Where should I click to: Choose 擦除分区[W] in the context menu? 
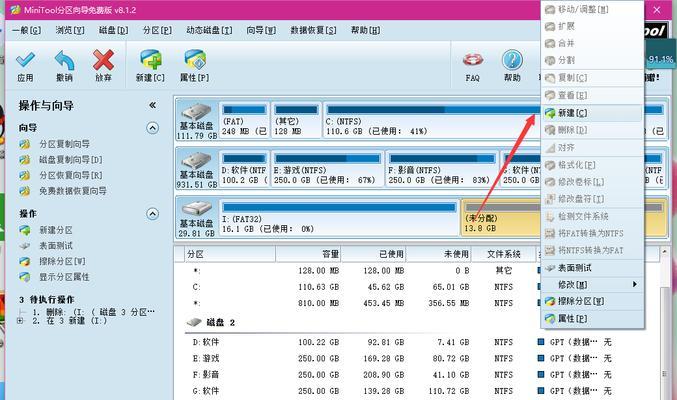[592, 301]
